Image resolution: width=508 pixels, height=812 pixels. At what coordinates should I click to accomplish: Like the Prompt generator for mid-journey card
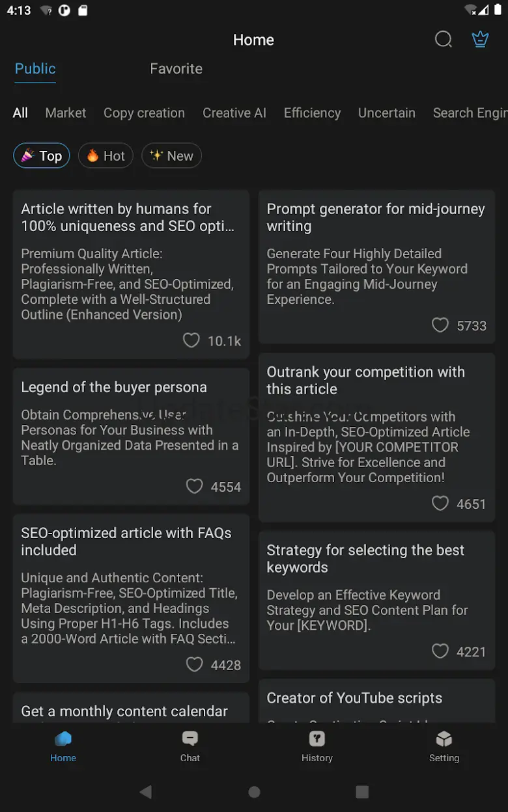click(441, 325)
